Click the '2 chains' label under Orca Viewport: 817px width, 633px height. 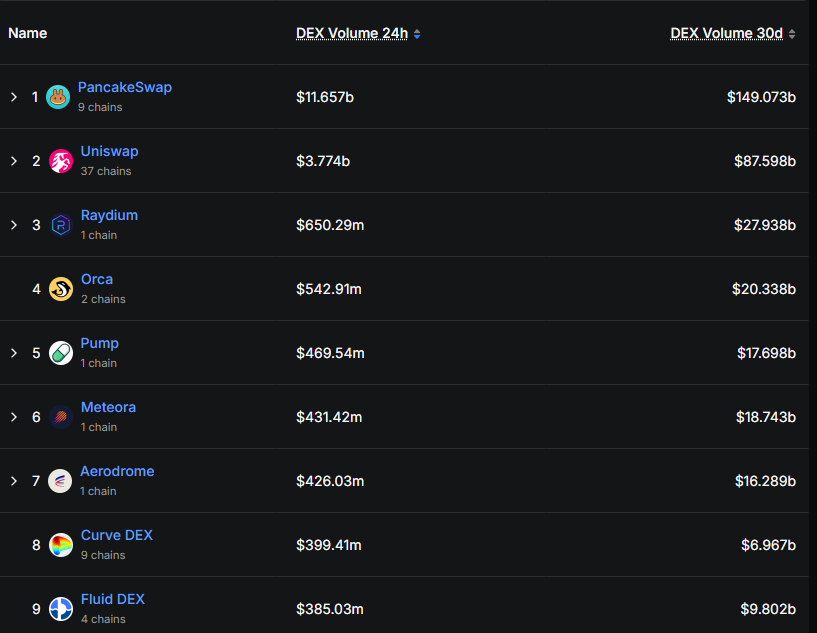pyautogui.click(x=103, y=300)
